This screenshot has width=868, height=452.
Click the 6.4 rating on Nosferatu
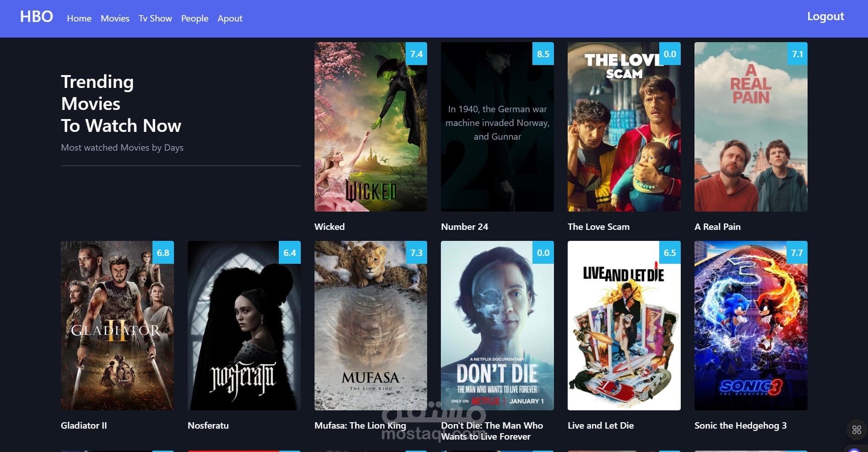(x=290, y=252)
